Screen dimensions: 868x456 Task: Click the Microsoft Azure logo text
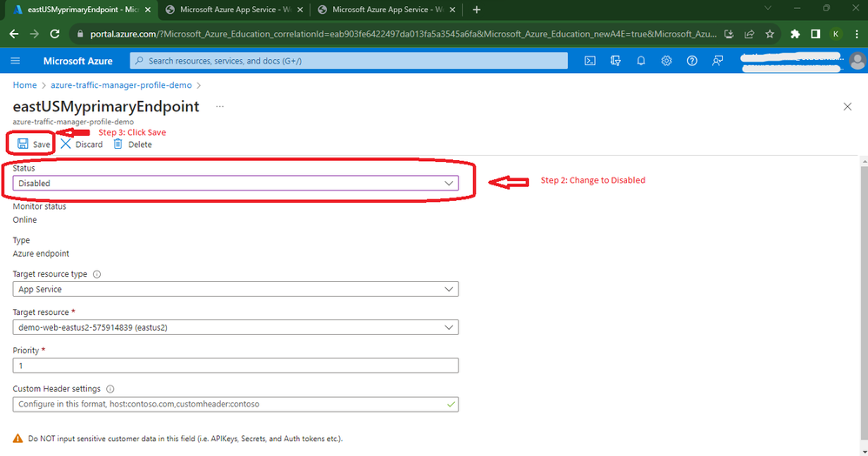[78, 61]
